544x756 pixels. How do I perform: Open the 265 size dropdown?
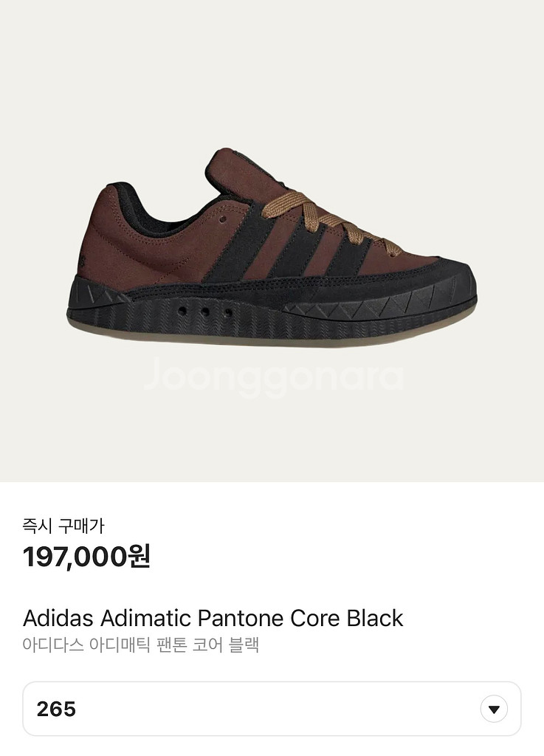pyautogui.click(x=272, y=709)
